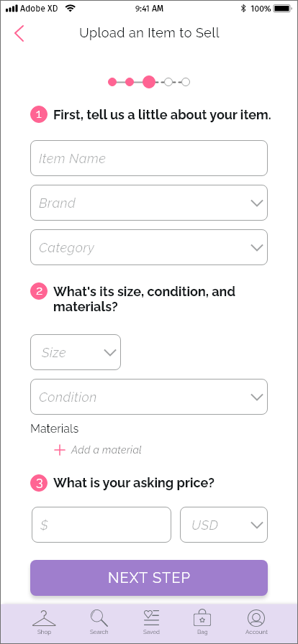Focus the dollar price input field
Screen dimensions: 298x644
pyautogui.click(x=101, y=525)
